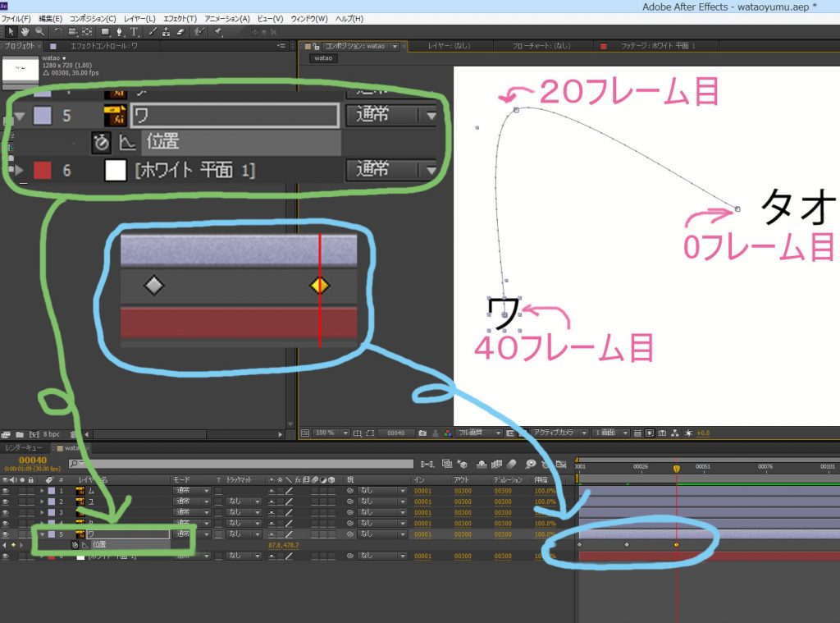Open parent なし dropdown for layer 1
840x623 pixels.
382,491
